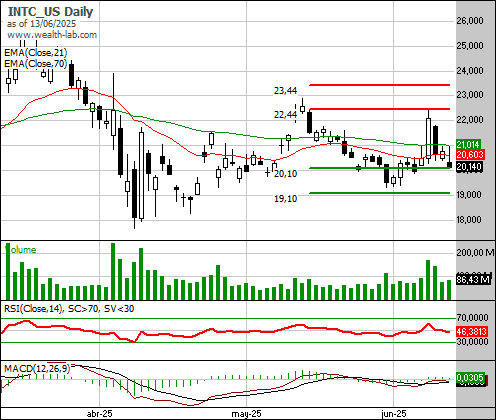Click the 18,000 price axis label
496x420 pixels.
click(x=470, y=220)
